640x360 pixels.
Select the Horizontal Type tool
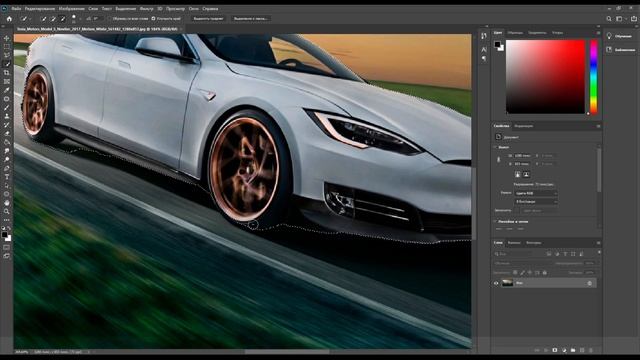7,177
